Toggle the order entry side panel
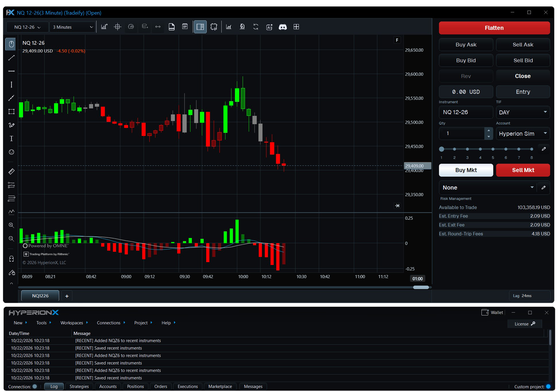 [x=200, y=27]
